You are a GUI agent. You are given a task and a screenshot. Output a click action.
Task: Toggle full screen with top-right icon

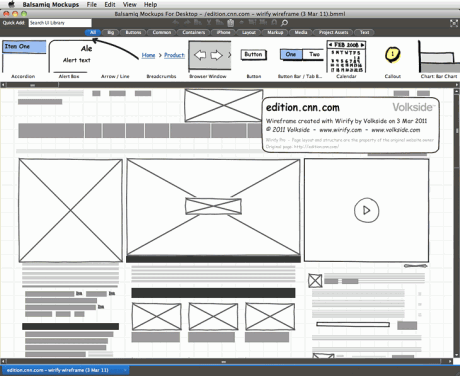(454, 23)
